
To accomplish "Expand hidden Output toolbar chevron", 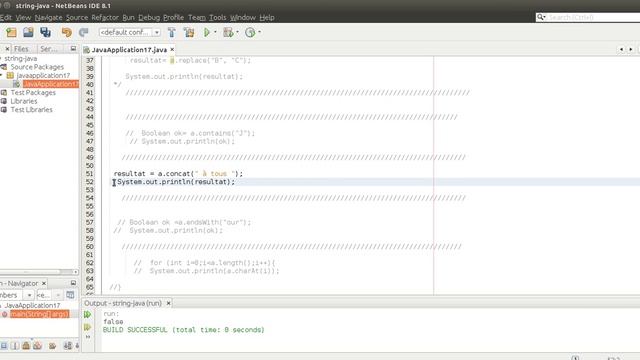I will pos(87,337).
